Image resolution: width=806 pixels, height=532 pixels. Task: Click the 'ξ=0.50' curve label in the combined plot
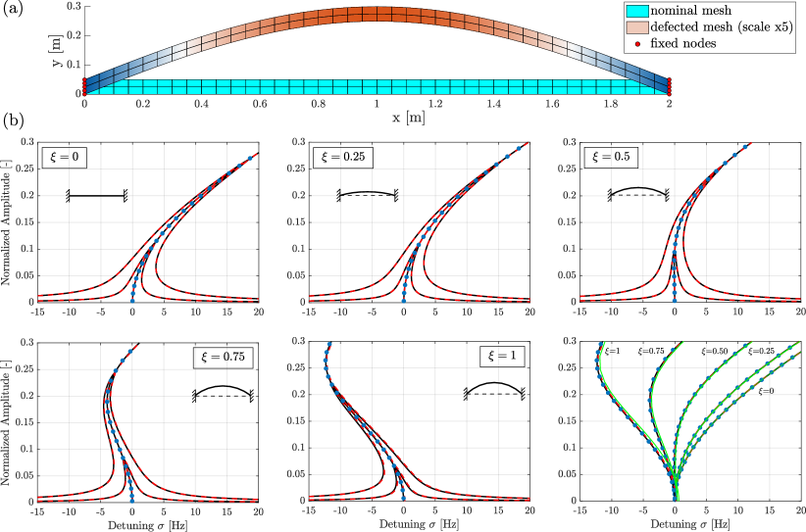[x=716, y=352]
